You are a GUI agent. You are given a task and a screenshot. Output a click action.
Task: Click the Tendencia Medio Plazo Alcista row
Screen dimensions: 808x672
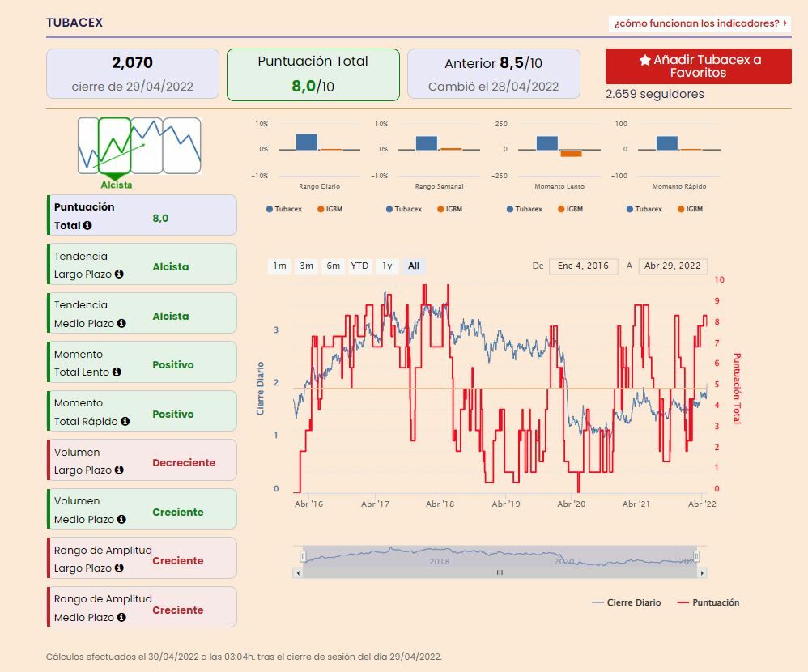[142, 313]
